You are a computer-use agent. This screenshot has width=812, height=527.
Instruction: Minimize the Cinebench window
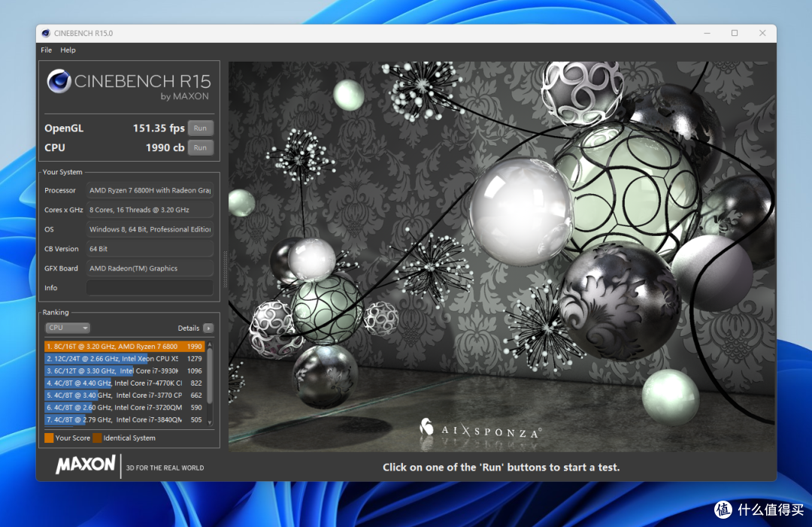tap(707, 33)
